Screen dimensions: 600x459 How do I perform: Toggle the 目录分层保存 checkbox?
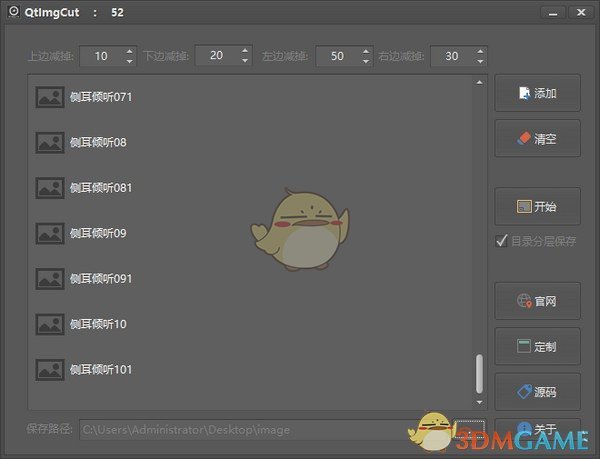[536, 241]
